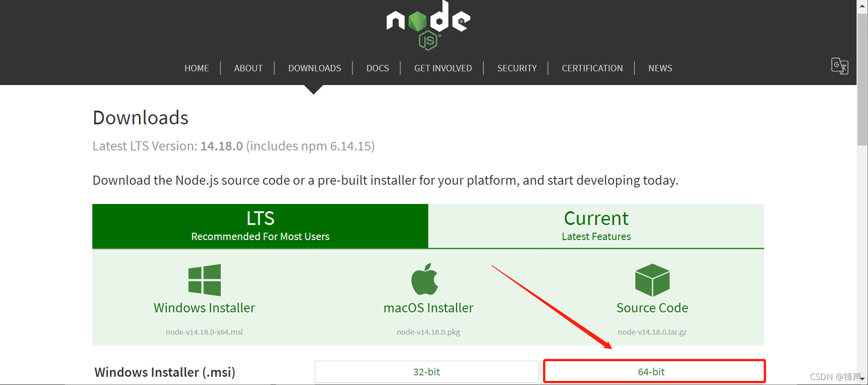Open the ABOUT menu item
868x385 pixels.
[248, 68]
